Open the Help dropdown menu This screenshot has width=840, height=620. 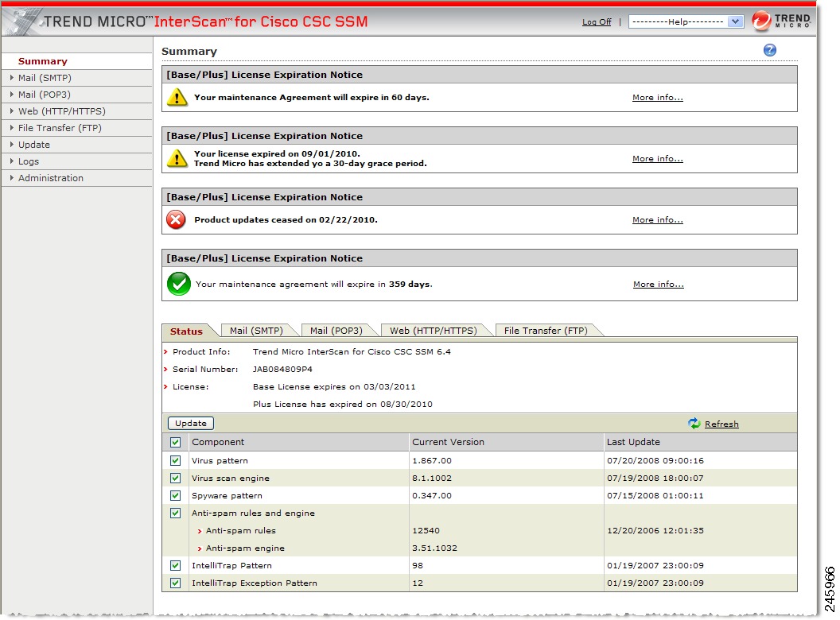coord(686,22)
